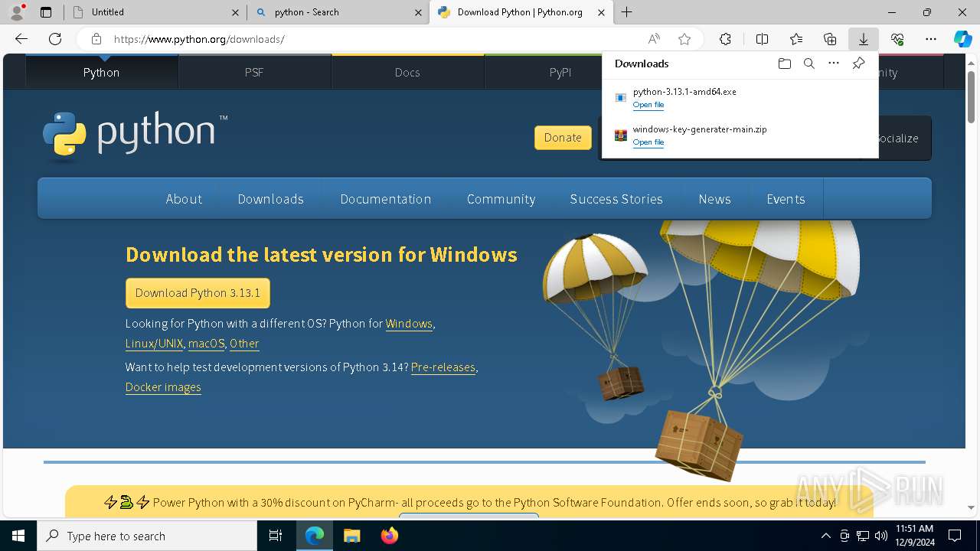The width and height of the screenshot is (980, 551).
Task: Pin the Downloads panel
Action: coord(858,64)
